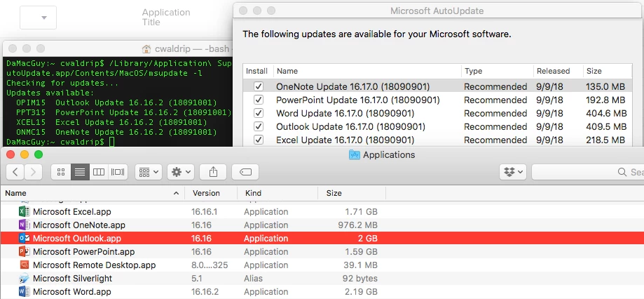Viewport: 644px width, 299px height.
Task: Maximize the Finder Applications window
Action: (x=39, y=154)
